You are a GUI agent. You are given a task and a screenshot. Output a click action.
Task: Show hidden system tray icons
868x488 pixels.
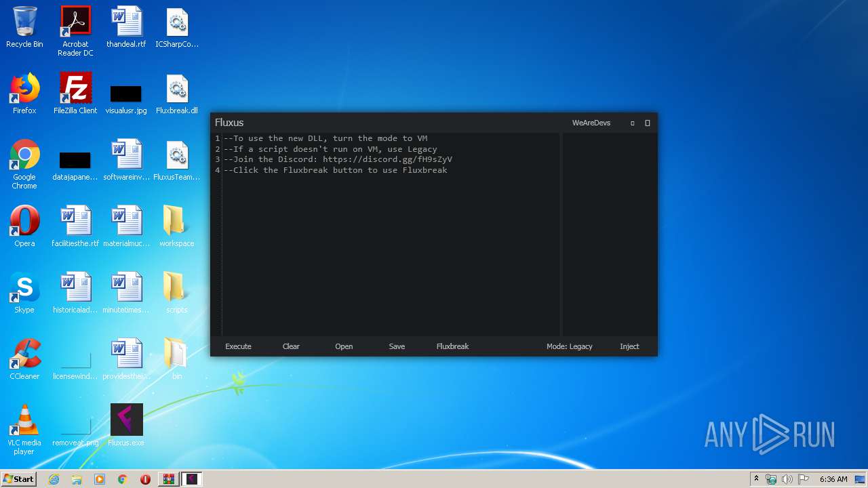click(x=756, y=479)
